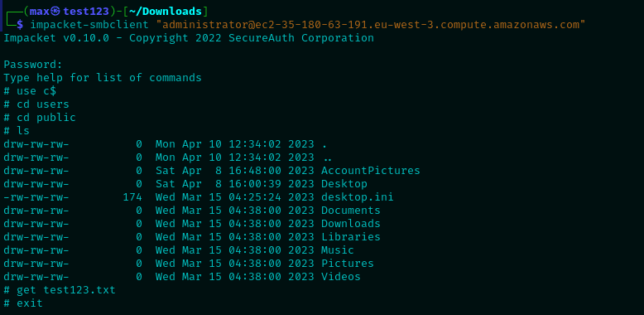Click the Kali skull icon in the prompt
Image resolution: width=644 pixels, height=315 pixels.
tap(55, 12)
